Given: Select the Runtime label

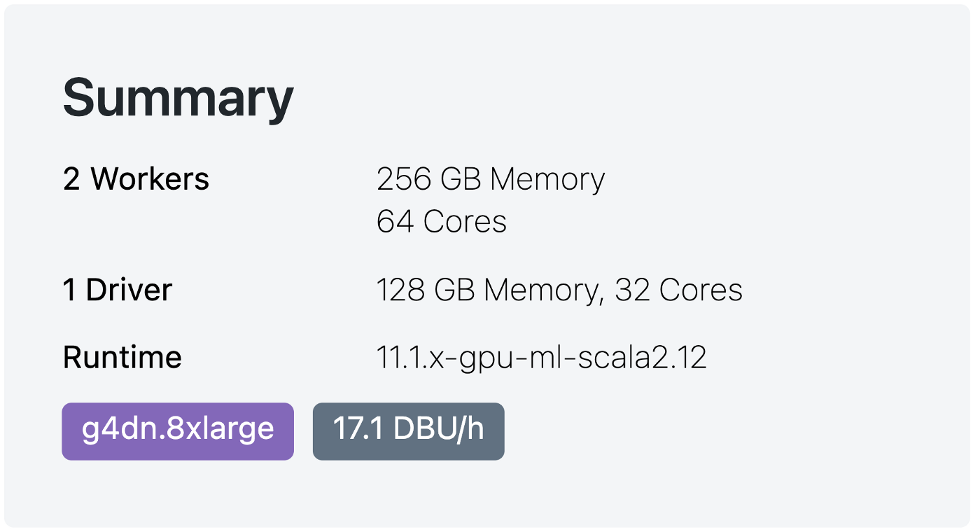Looking at the screenshot, I should 122,358.
